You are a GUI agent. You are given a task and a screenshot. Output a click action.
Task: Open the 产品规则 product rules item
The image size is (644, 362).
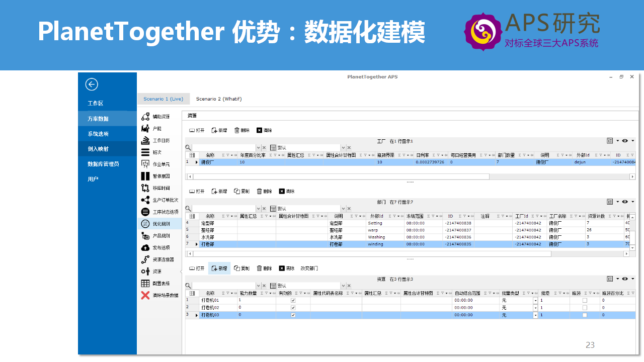[156, 236]
